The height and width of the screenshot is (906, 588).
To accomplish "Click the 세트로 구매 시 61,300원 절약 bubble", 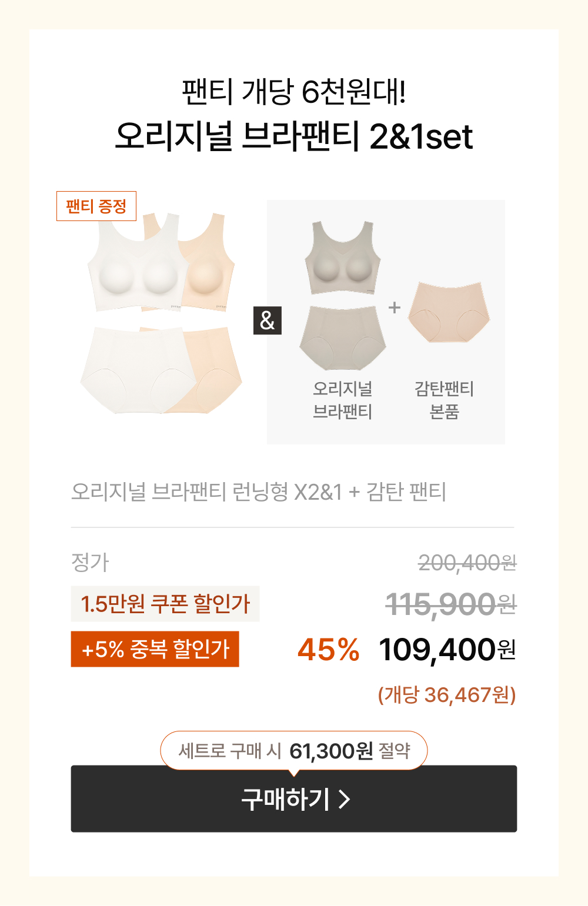I will pyautogui.click(x=294, y=750).
